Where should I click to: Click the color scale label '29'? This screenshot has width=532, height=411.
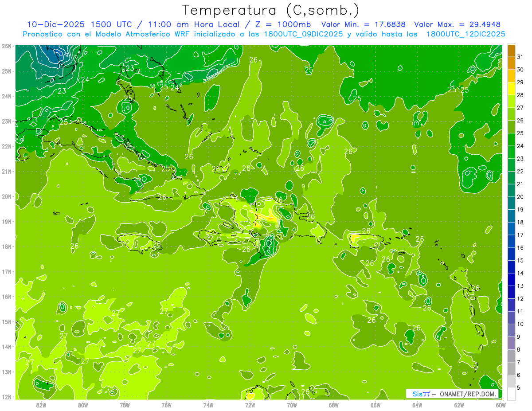520,82
